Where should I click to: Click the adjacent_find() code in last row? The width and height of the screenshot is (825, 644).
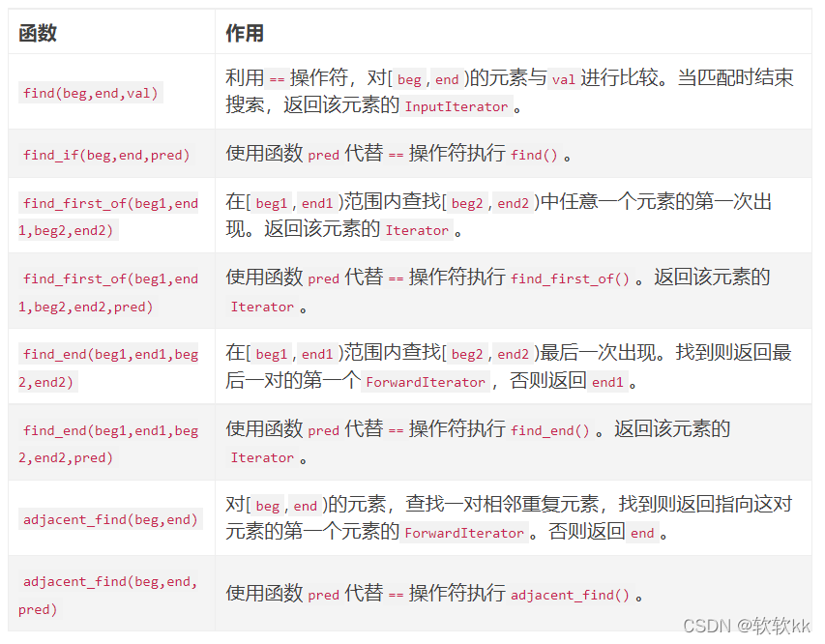point(570,595)
